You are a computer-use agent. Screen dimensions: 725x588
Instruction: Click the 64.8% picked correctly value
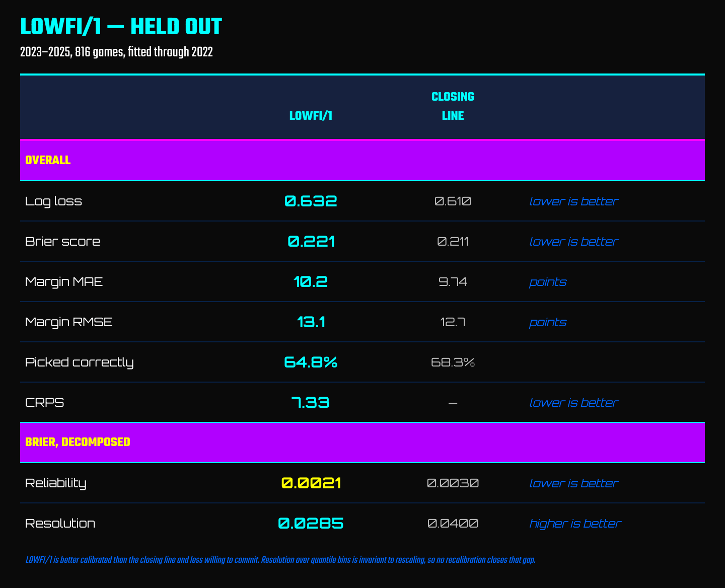[x=311, y=362]
